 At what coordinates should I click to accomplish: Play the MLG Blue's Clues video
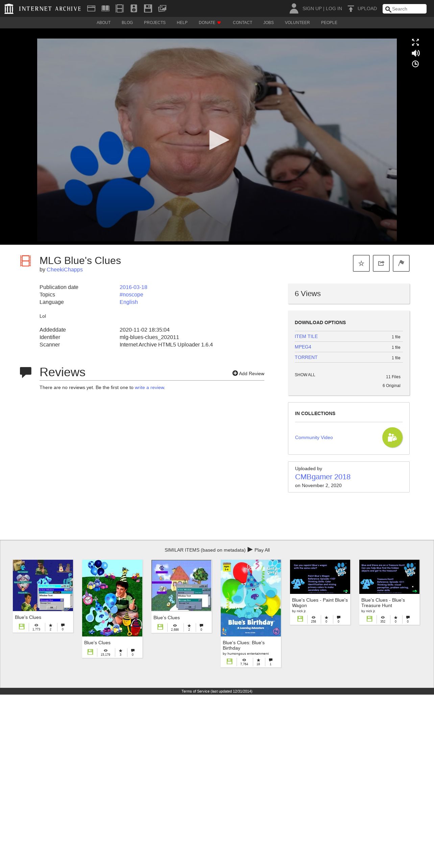click(x=219, y=140)
